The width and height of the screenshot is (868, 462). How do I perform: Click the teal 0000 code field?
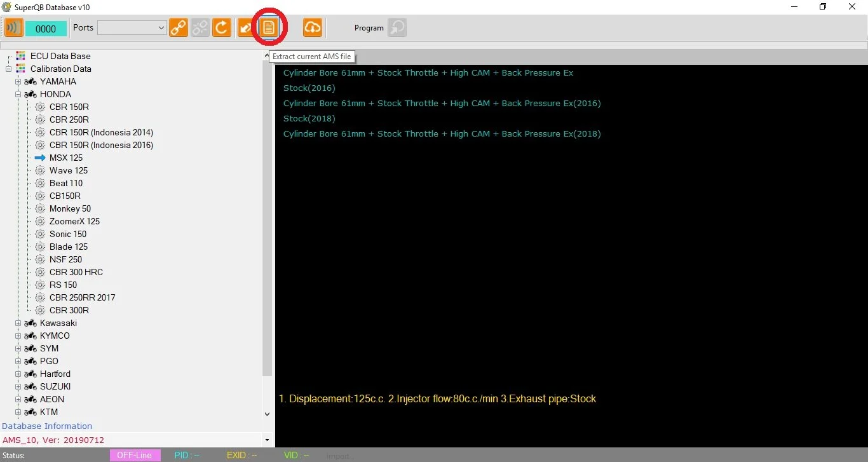coord(46,29)
